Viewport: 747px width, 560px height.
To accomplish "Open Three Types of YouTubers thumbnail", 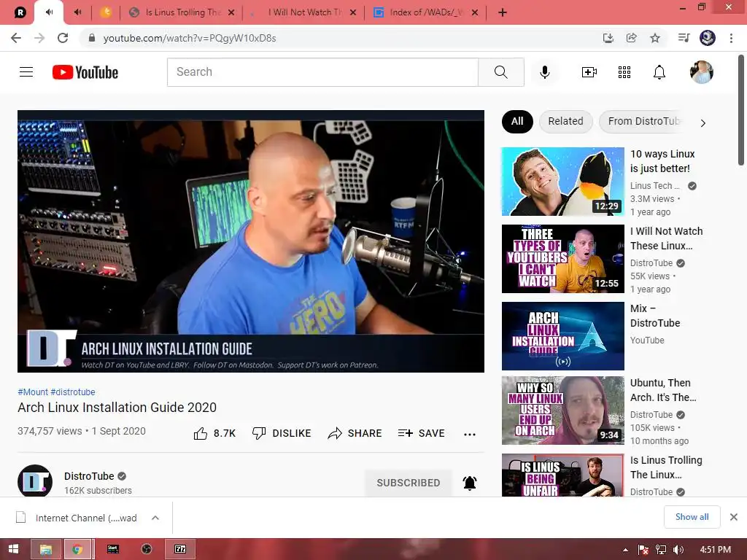I will point(562,259).
